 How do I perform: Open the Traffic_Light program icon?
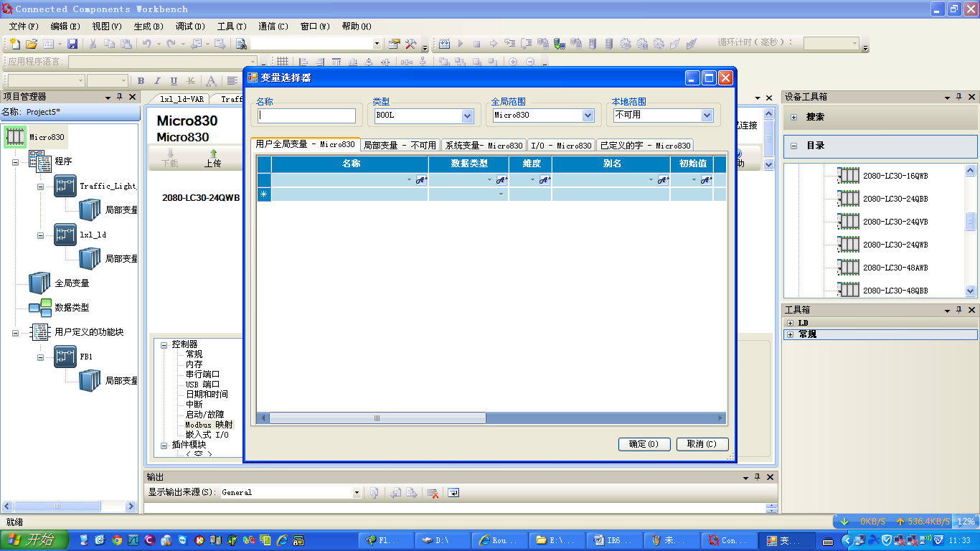pyautogui.click(x=65, y=186)
